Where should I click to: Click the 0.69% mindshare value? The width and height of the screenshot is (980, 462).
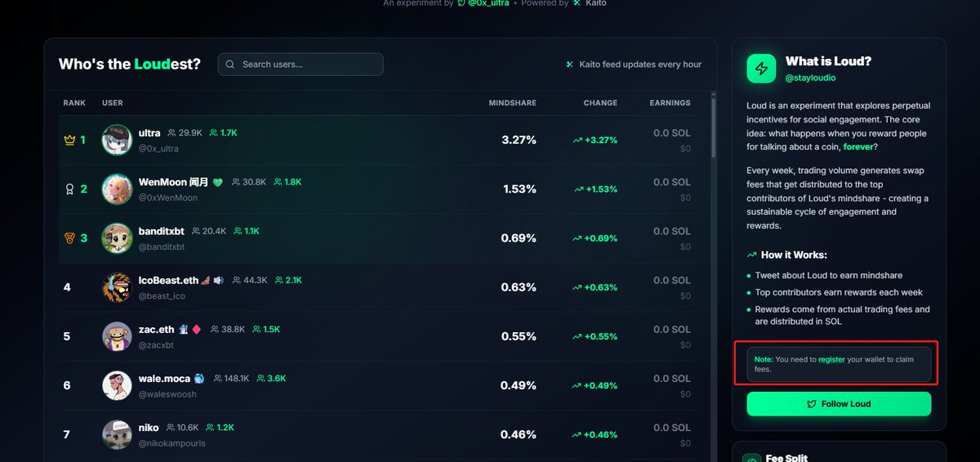tap(519, 238)
